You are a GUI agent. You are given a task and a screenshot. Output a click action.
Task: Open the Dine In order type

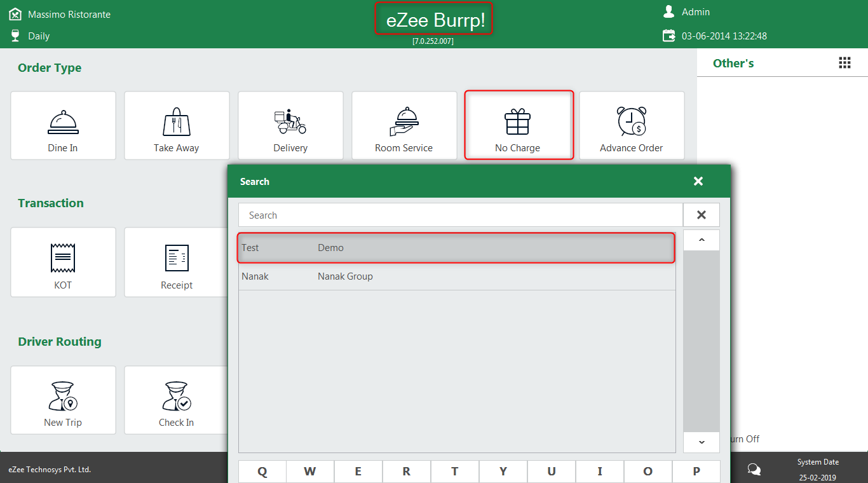pos(63,125)
